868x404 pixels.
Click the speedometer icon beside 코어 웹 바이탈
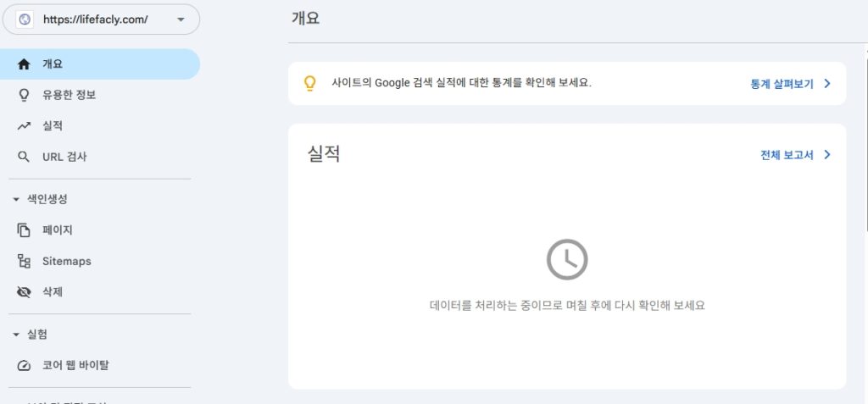(23, 366)
